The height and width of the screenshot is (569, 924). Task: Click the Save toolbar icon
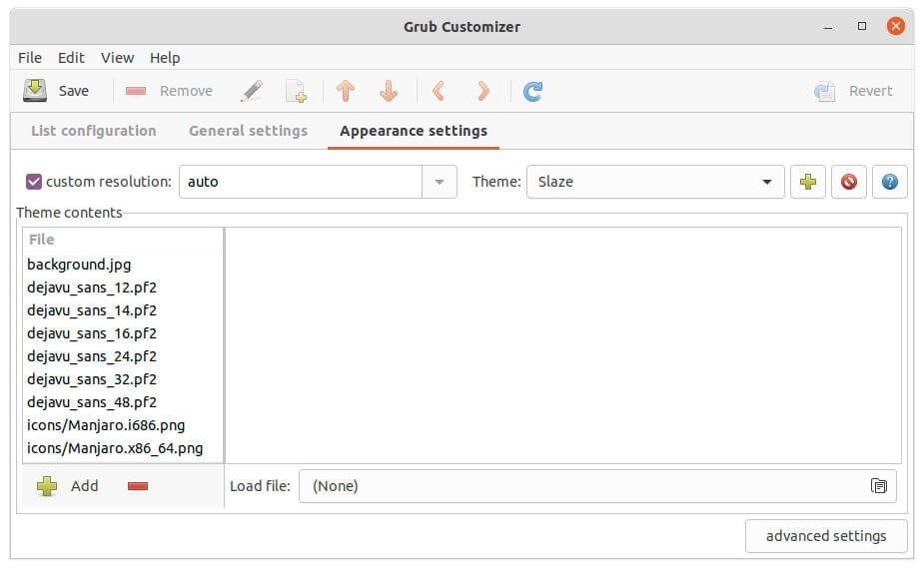(x=36, y=91)
